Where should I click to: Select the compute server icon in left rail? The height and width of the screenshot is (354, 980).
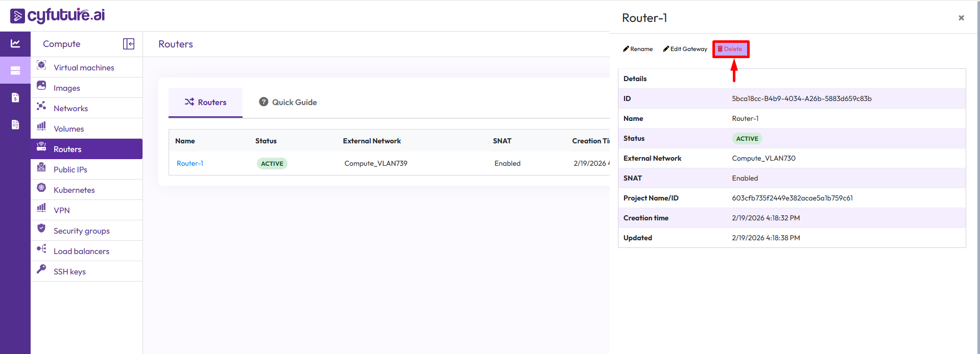[15, 70]
